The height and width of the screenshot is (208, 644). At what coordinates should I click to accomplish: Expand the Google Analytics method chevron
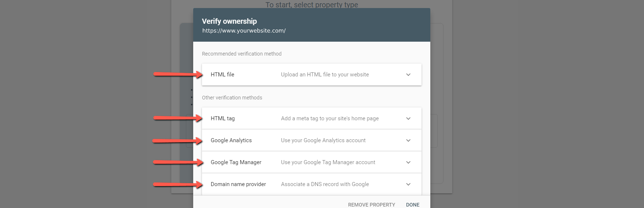[408, 140]
